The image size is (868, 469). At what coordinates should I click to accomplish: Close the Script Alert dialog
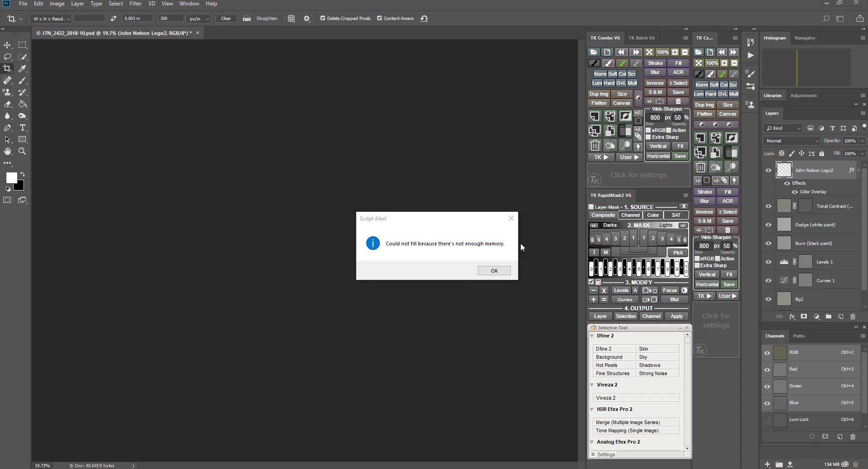click(x=511, y=218)
